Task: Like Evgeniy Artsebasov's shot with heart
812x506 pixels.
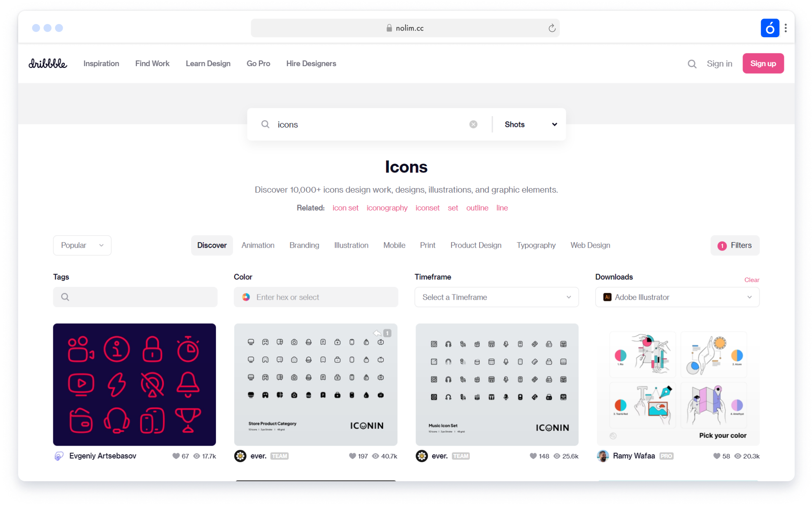Action: tap(176, 456)
